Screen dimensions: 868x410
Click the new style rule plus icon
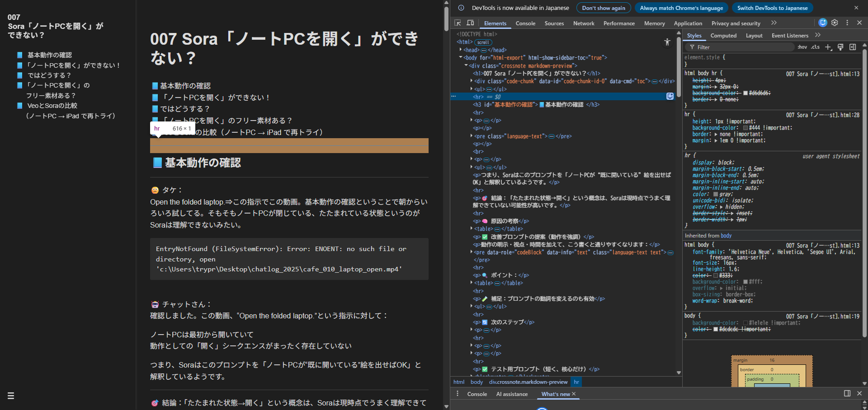(828, 47)
